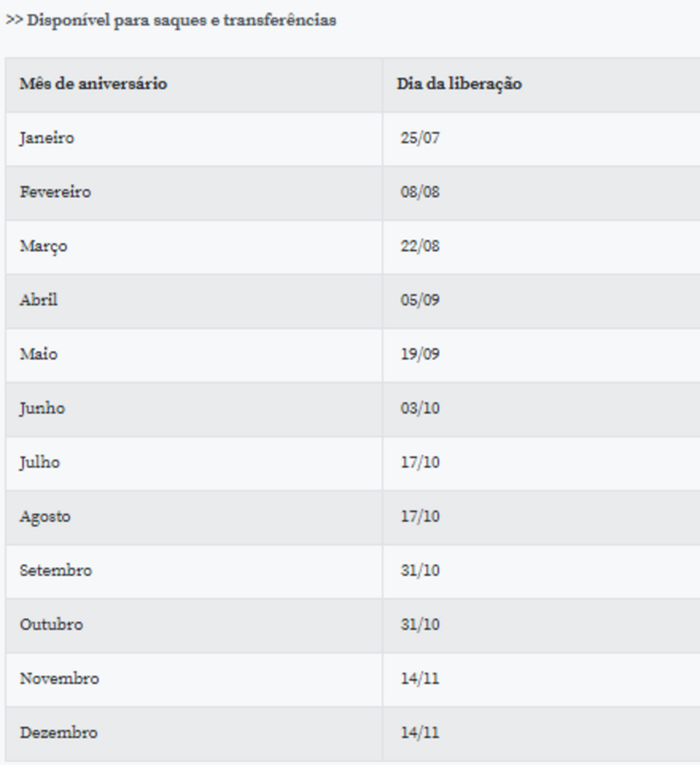Select the 'Mês de aniversário' column header
Viewport: 700px width, 765px height.
[93, 84]
